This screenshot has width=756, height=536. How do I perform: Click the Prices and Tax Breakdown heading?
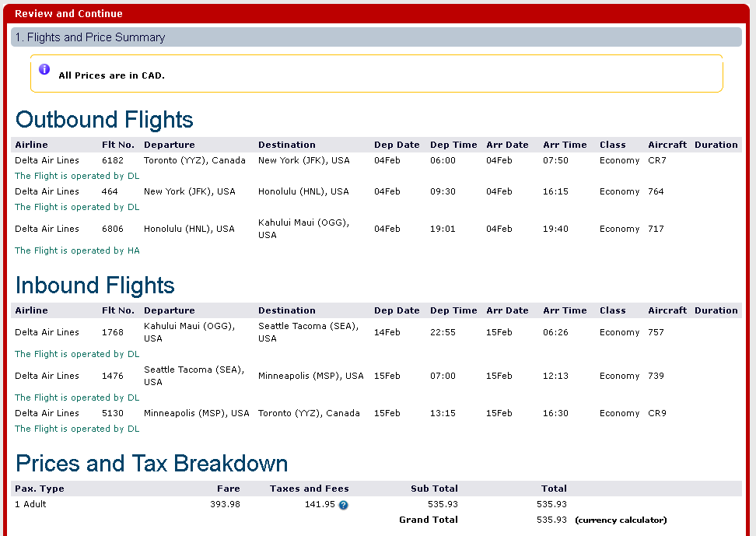(x=152, y=464)
